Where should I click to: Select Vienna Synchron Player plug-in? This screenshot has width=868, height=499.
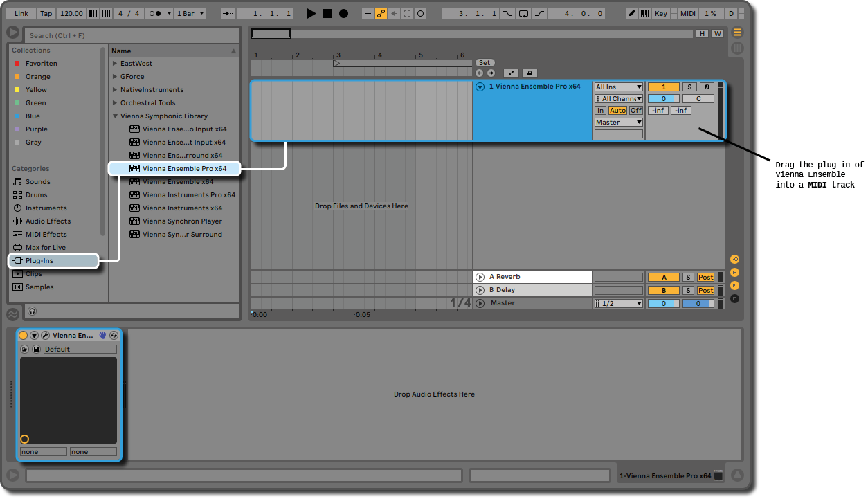[x=174, y=221]
